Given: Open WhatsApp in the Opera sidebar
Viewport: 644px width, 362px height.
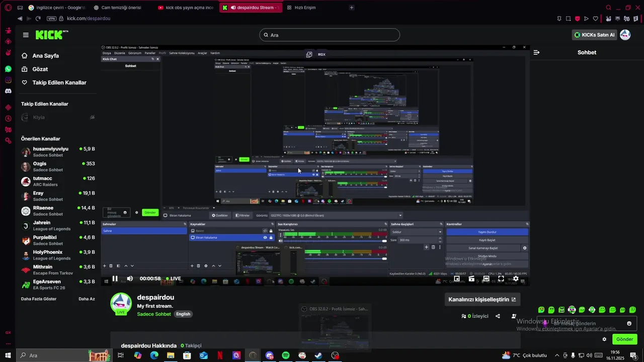Looking at the screenshot, I should tap(8, 69).
